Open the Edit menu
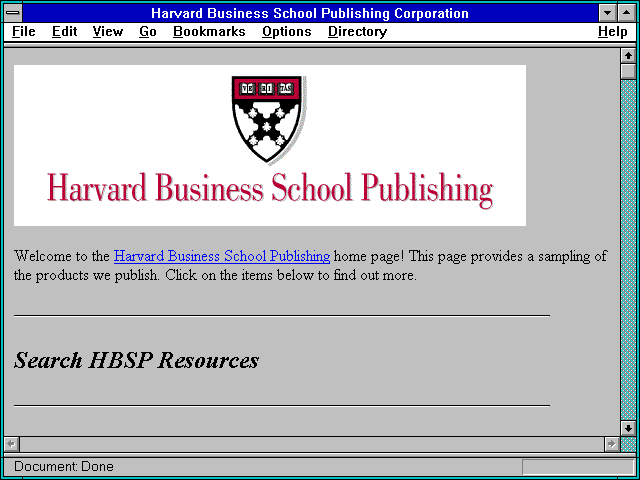This screenshot has width=640, height=480. point(64,32)
